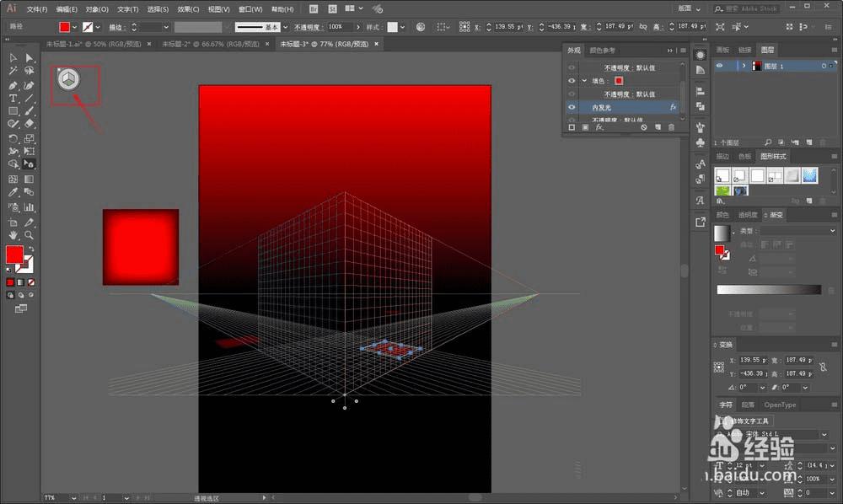Open the fill color dropdown in control bar
The height and width of the screenshot is (504, 843).
point(76,27)
